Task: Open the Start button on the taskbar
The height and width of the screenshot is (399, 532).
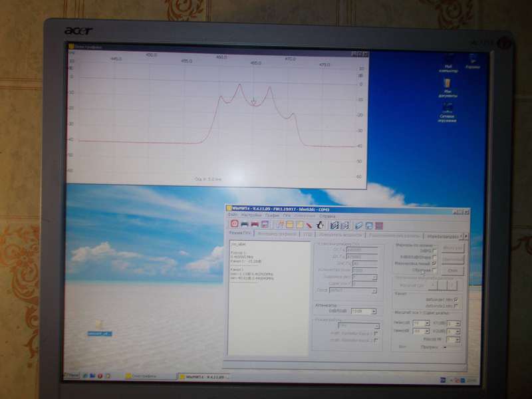Action: click(72, 376)
